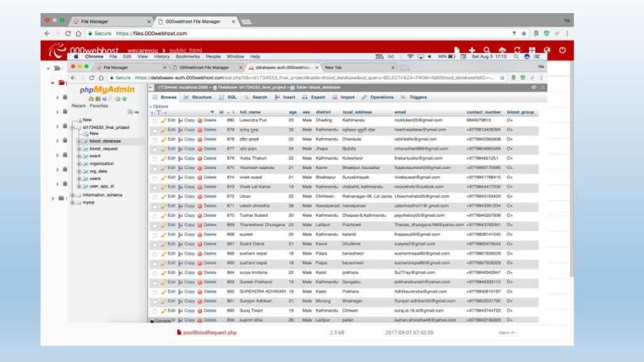This screenshot has height=362, width=644.
Task: Click the 000webhost refresh icon
Action: [517, 51]
